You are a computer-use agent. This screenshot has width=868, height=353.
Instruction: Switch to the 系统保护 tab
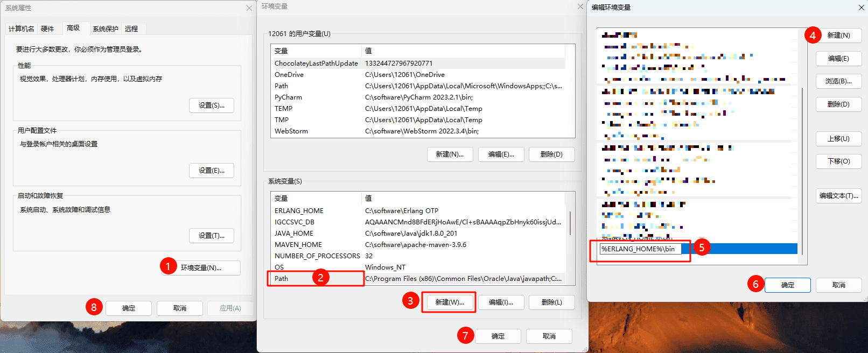[x=105, y=29]
